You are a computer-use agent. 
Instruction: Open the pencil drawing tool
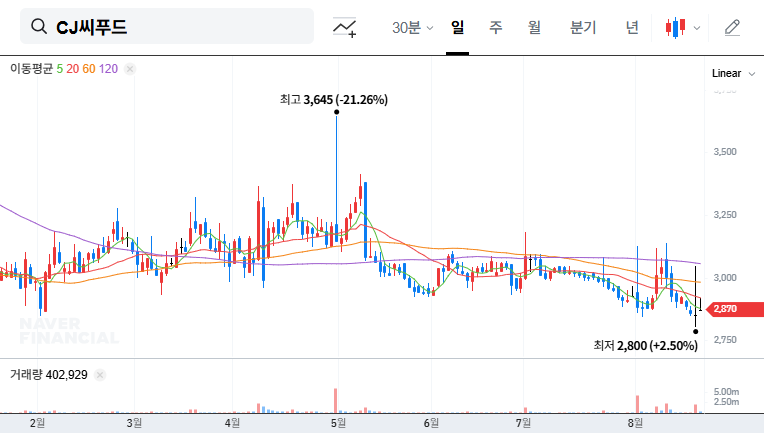(732, 27)
